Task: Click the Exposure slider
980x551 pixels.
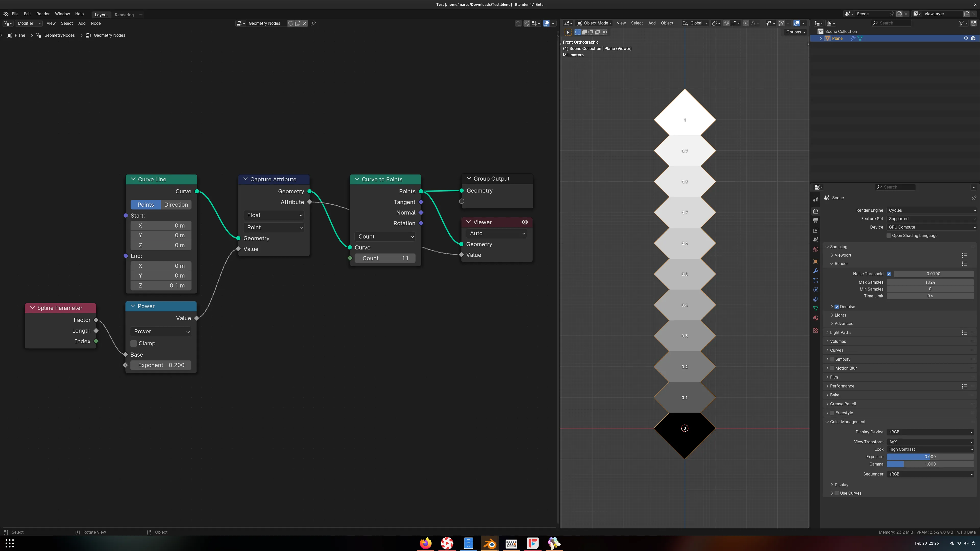Action: coord(930,457)
